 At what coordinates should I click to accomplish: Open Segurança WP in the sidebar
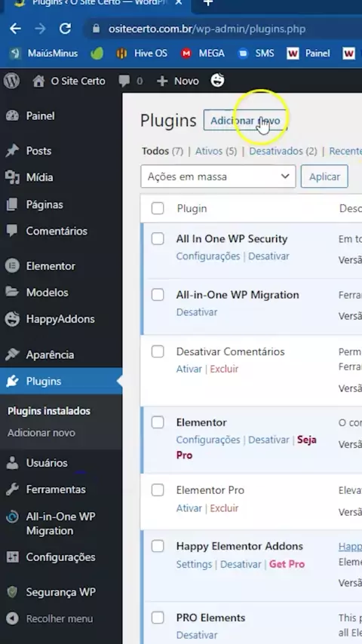pos(61,592)
